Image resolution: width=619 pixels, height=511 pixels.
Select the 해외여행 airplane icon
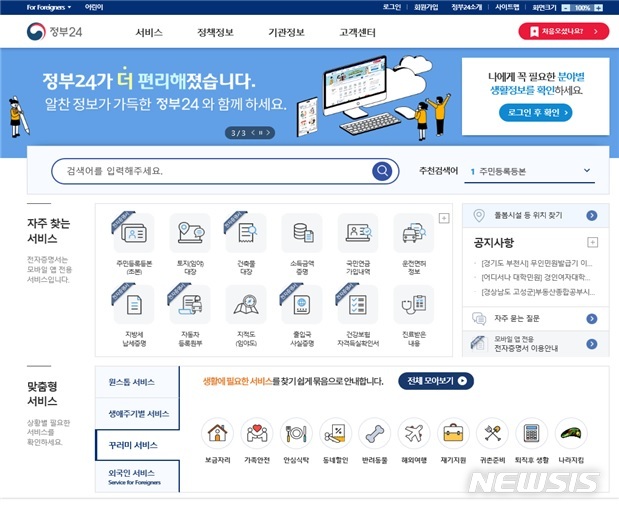pos(414,433)
